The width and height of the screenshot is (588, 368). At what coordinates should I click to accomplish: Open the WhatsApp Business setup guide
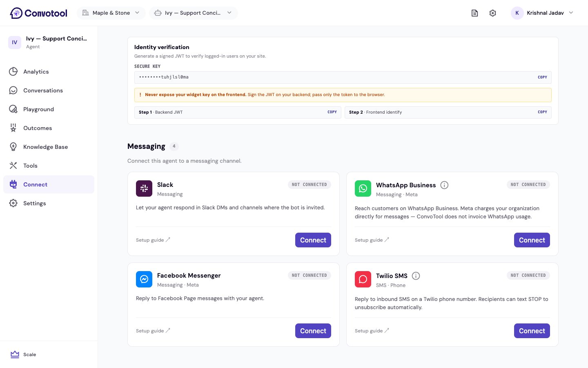(x=372, y=240)
